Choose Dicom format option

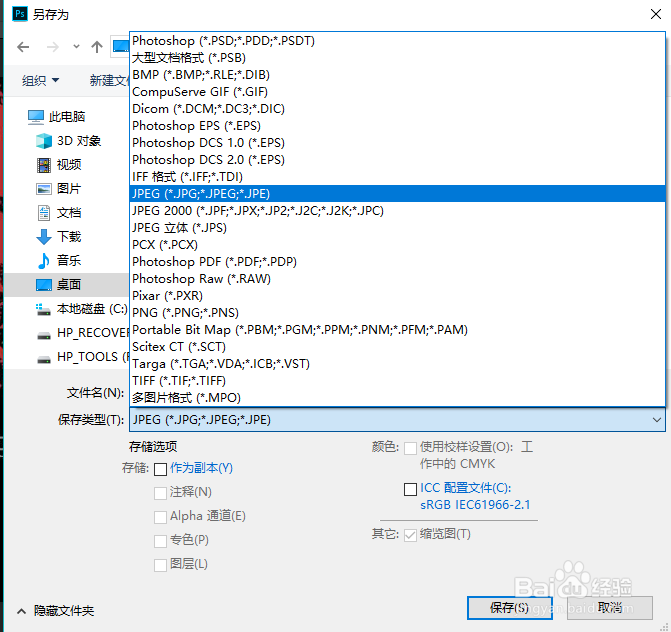pyautogui.click(x=397, y=109)
